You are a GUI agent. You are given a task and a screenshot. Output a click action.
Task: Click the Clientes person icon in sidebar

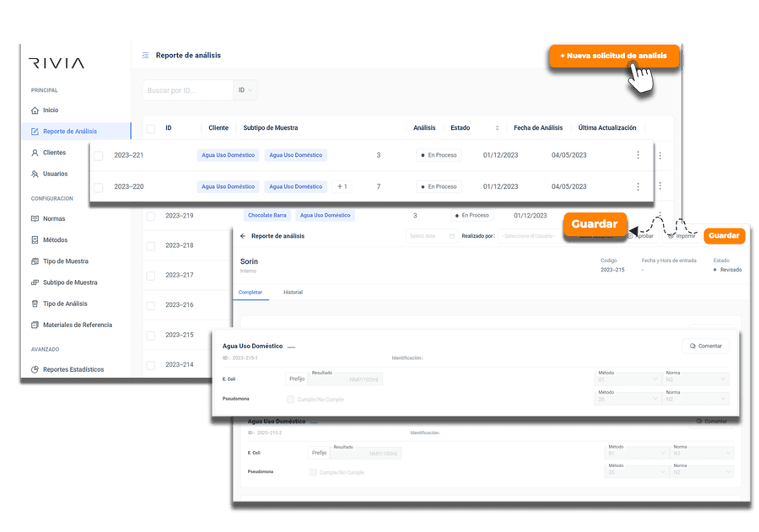click(x=35, y=153)
